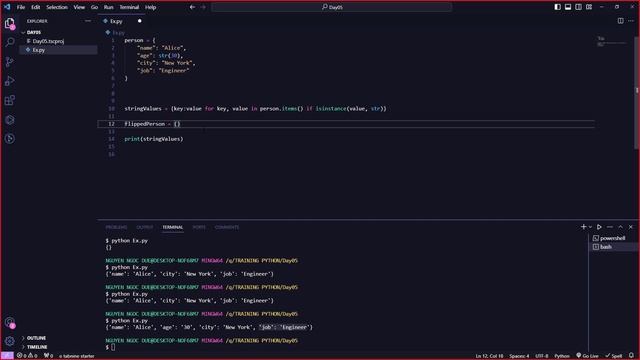
Task: Click the Ex.py breadcrumb above the editor
Action: [x=115, y=32]
